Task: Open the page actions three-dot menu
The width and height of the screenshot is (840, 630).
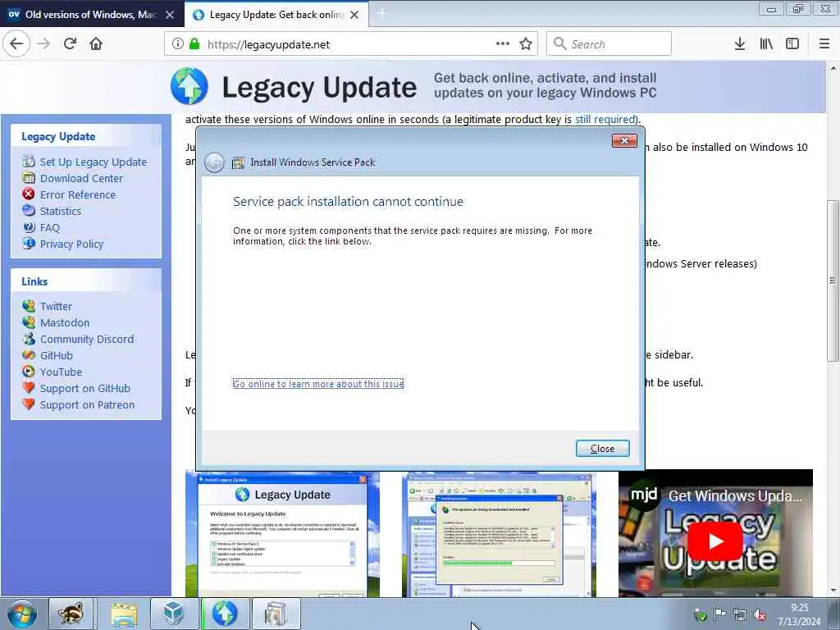Action: point(503,44)
